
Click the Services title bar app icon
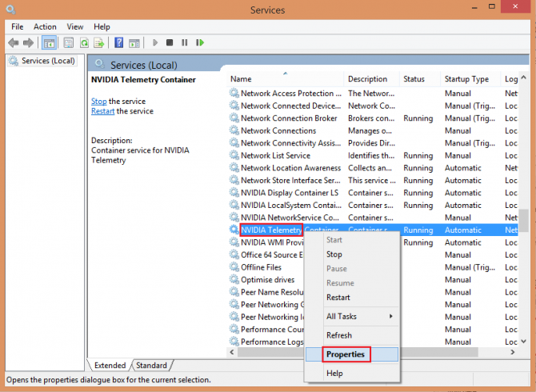point(10,10)
